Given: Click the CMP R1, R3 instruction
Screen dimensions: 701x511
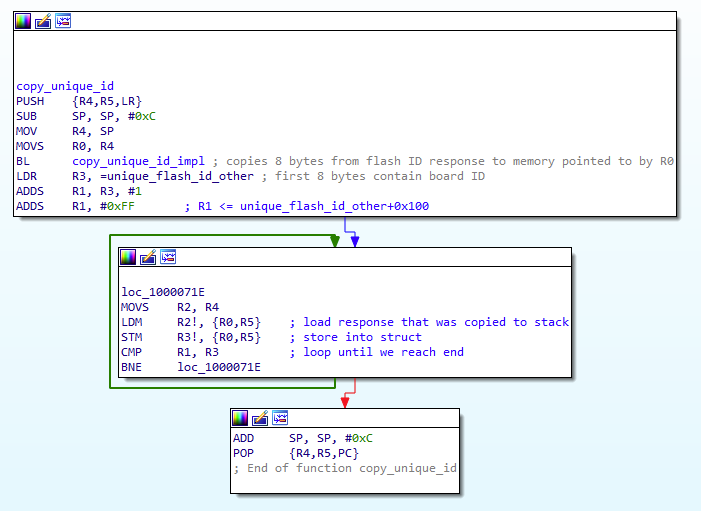Looking at the screenshot, I should [170, 352].
